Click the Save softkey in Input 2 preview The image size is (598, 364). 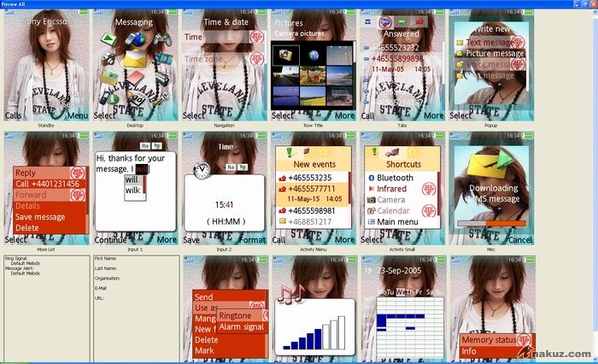click(191, 240)
